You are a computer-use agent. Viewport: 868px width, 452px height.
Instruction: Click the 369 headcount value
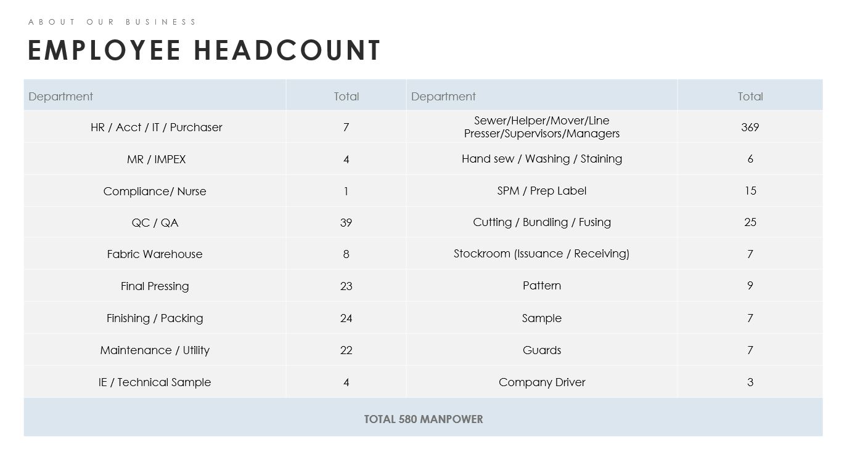click(750, 127)
